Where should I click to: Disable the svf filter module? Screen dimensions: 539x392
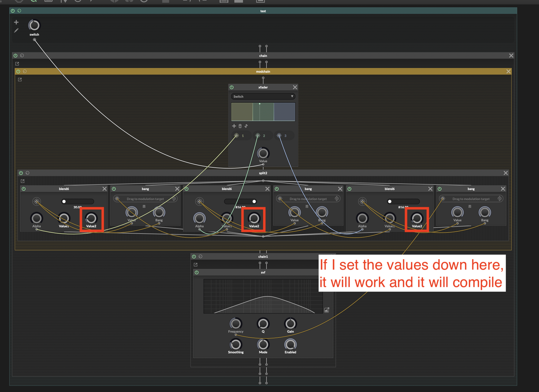click(x=196, y=272)
